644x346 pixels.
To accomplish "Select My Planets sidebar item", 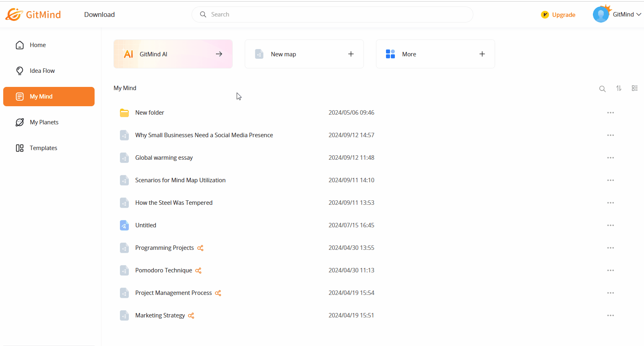I will 44,122.
